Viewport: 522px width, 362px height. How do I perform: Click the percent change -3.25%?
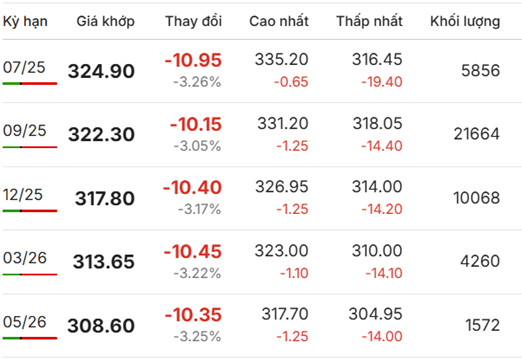click(197, 337)
